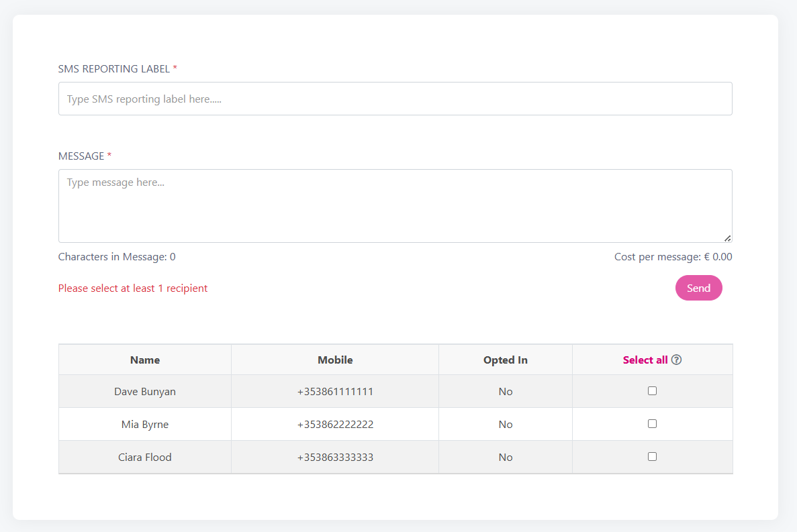Click mobile number +353862222222

(335, 425)
